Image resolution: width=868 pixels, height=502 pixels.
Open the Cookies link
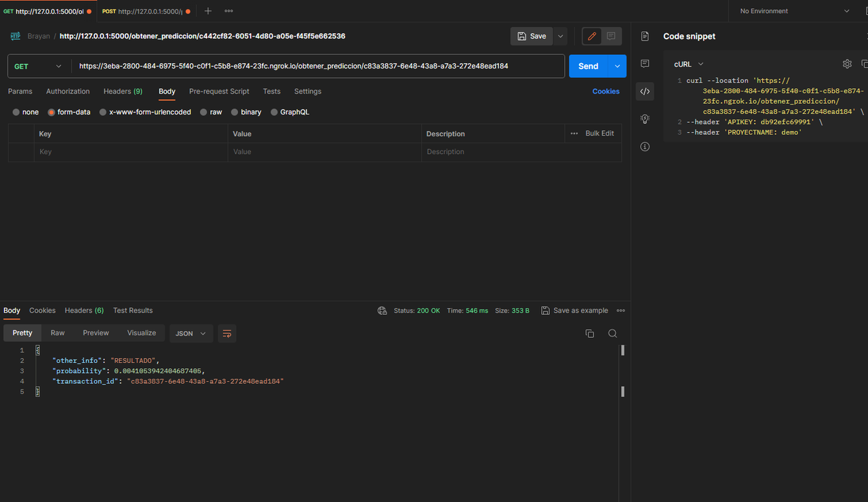click(x=606, y=91)
